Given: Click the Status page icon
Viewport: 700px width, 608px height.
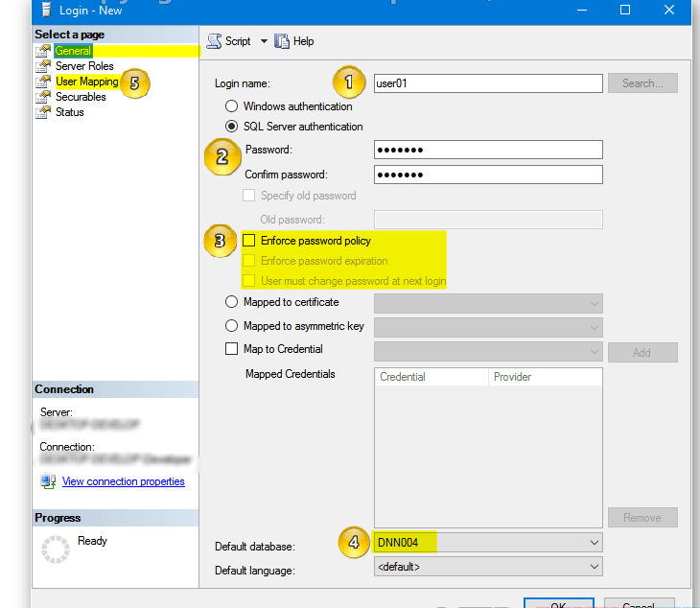Looking at the screenshot, I should click(43, 112).
